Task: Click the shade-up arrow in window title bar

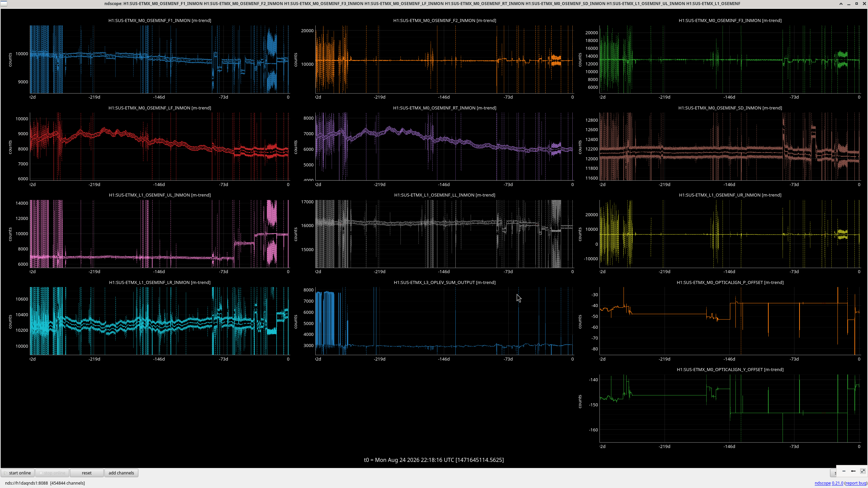Action: (841, 3)
